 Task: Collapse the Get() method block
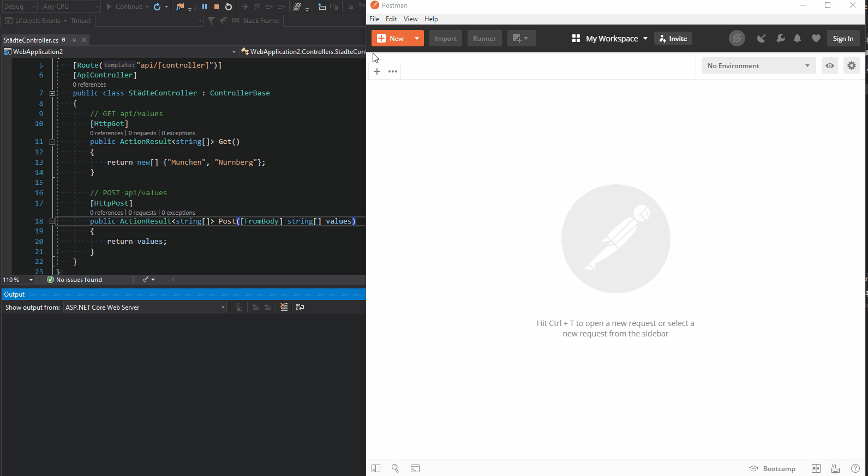pyautogui.click(x=52, y=142)
